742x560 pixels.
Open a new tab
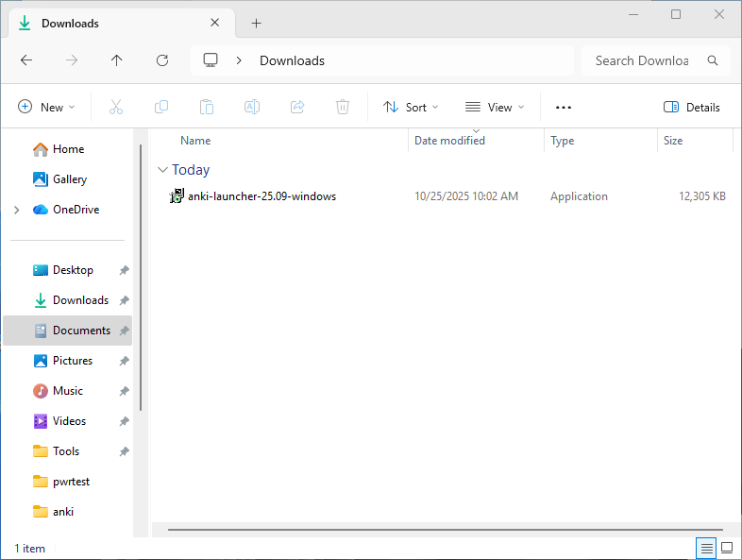256,24
